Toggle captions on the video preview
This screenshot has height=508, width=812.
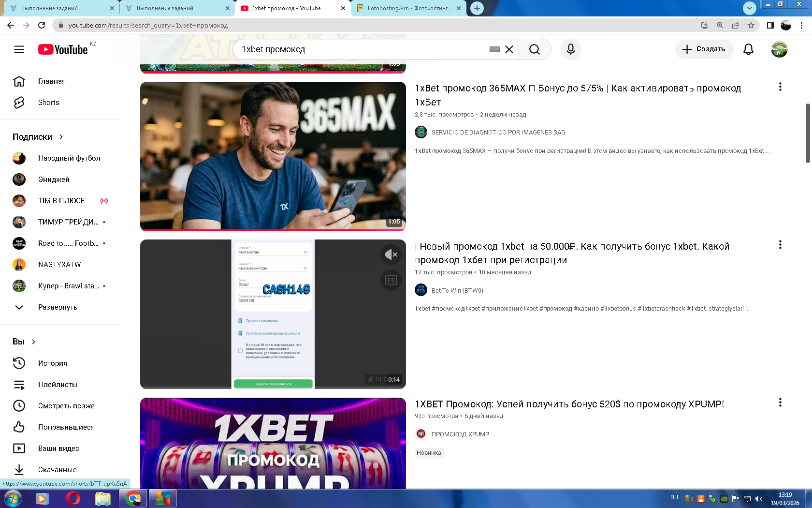pos(391,280)
